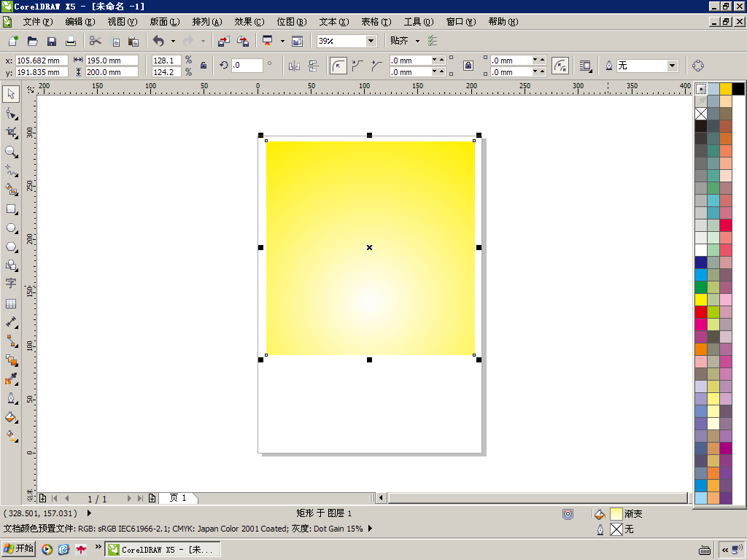
Task: Select the Polygon tool
Action: tap(11, 246)
